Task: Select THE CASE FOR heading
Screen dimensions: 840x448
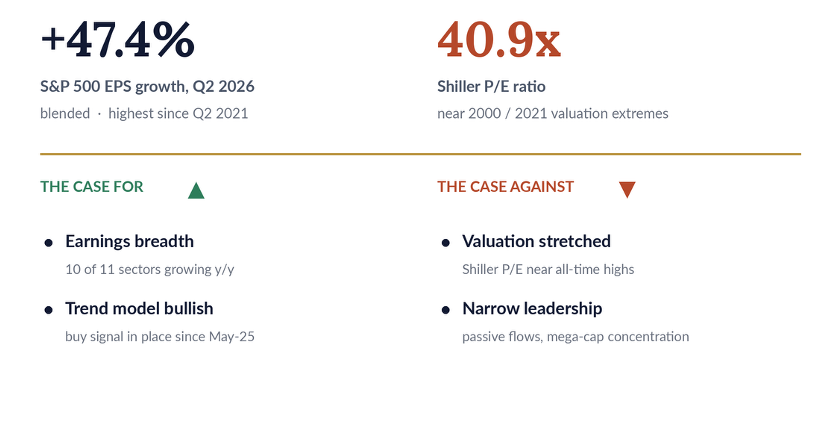Action: (92, 186)
